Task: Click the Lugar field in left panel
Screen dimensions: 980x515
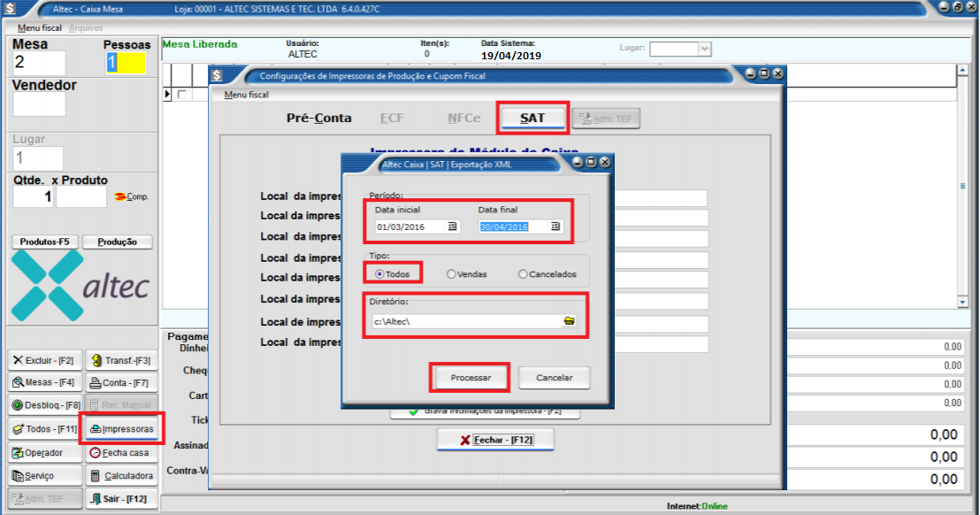Action: (37, 158)
